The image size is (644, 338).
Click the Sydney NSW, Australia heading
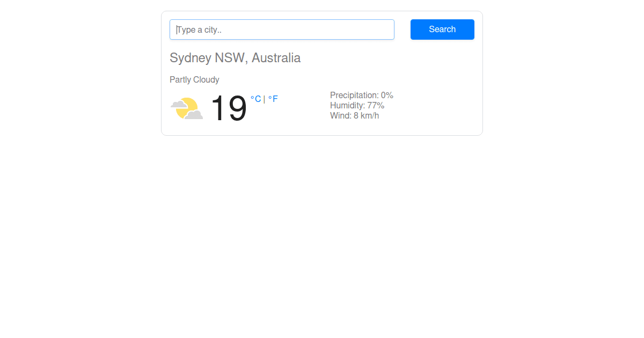235,58
